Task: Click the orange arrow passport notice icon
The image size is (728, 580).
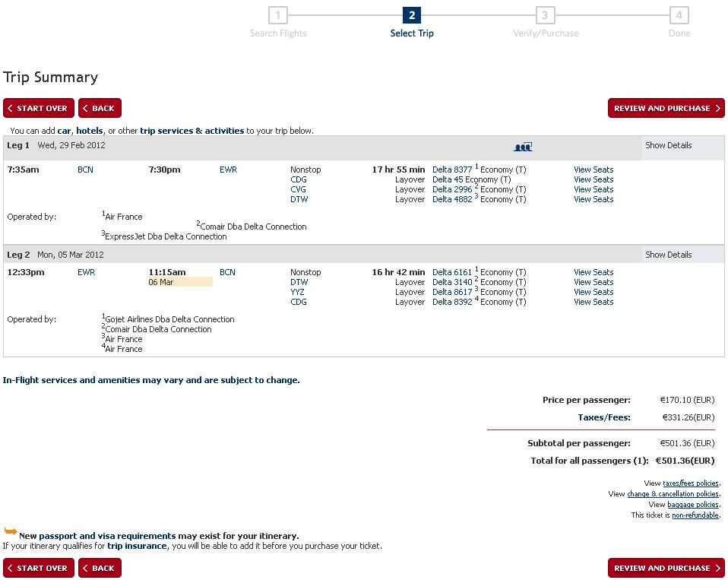Action: pyautogui.click(x=11, y=531)
